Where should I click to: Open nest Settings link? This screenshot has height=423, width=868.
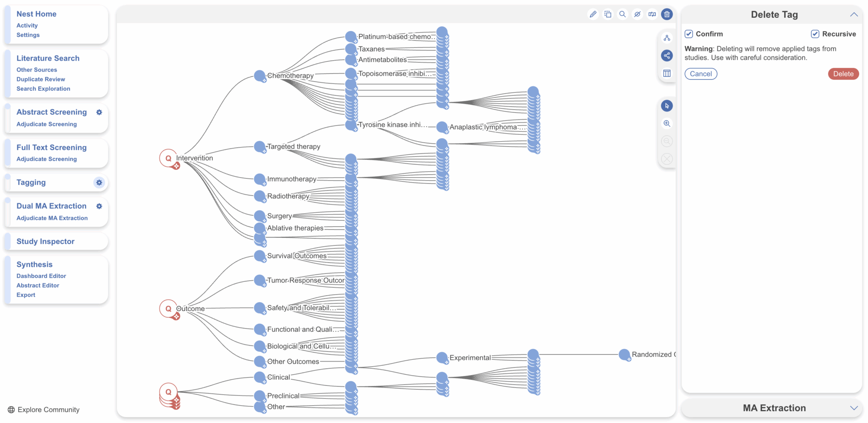coord(28,35)
